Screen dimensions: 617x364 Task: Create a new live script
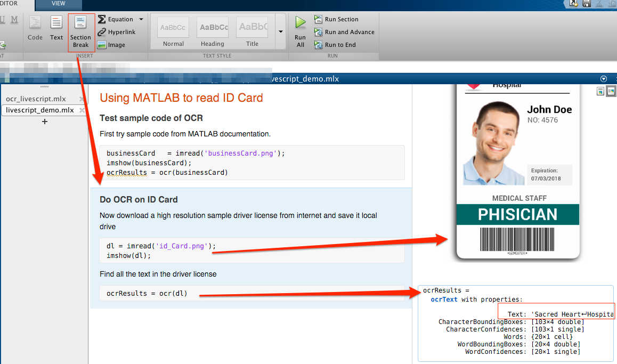[574, 4]
